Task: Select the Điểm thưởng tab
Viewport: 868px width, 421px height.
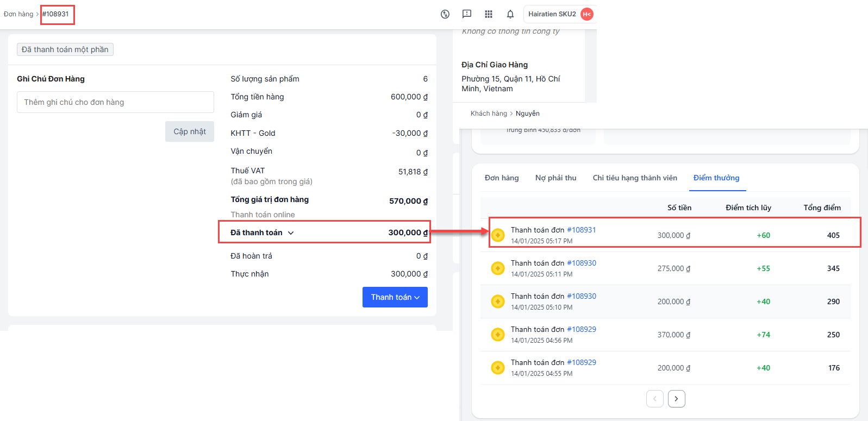Action: tap(716, 178)
